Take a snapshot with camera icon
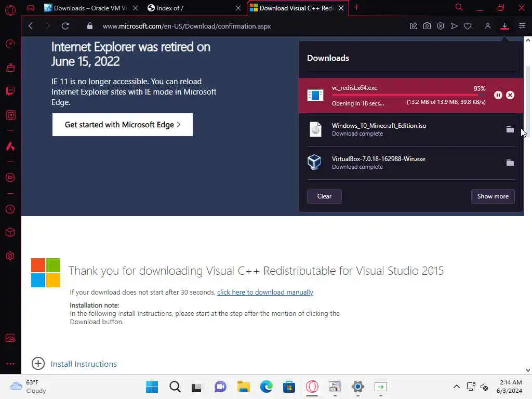The image size is (532, 399). [427, 26]
